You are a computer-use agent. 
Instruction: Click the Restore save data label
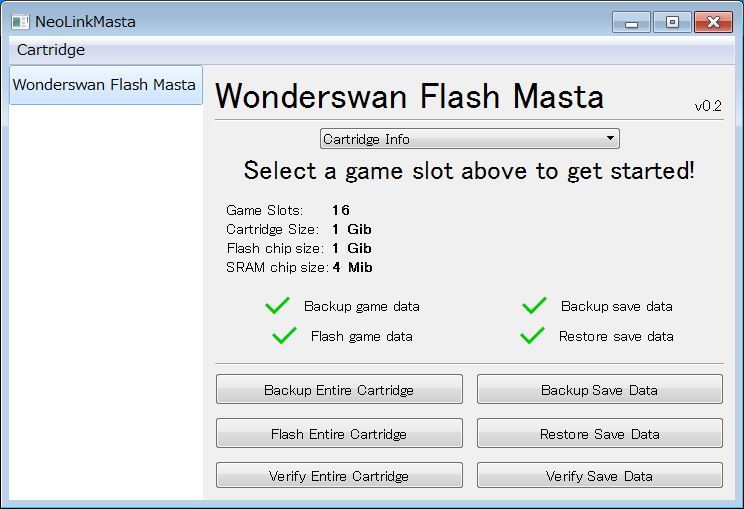coord(616,336)
